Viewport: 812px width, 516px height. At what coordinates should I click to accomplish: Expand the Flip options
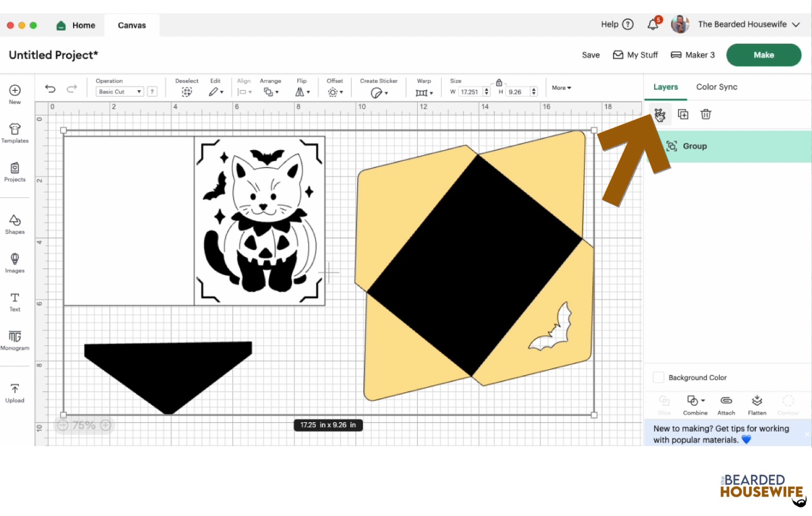(x=301, y=91)
